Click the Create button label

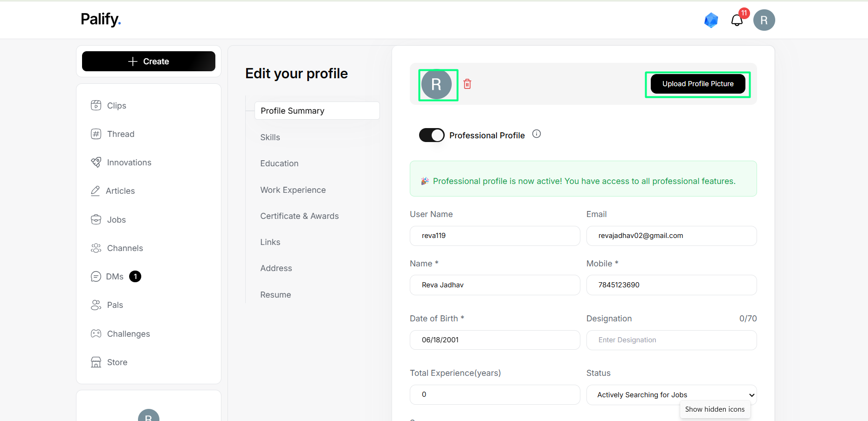pyautogui.click(x=156, y=61)
